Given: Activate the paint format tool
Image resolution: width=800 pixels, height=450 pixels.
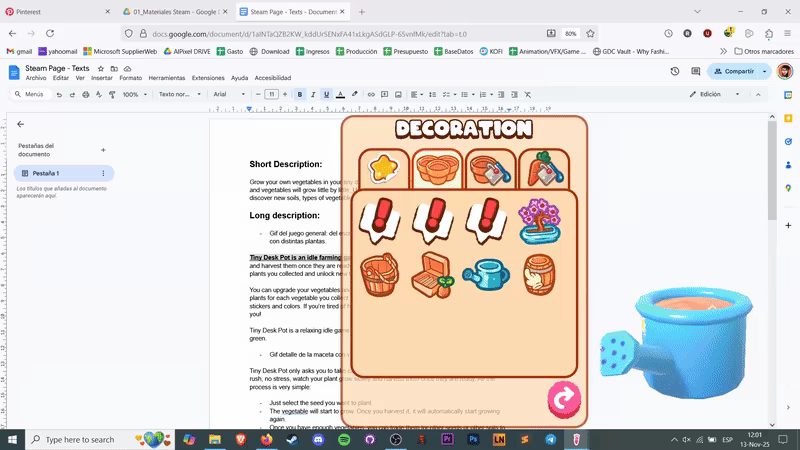Looking at the screenshot, I should pos(112,94).
